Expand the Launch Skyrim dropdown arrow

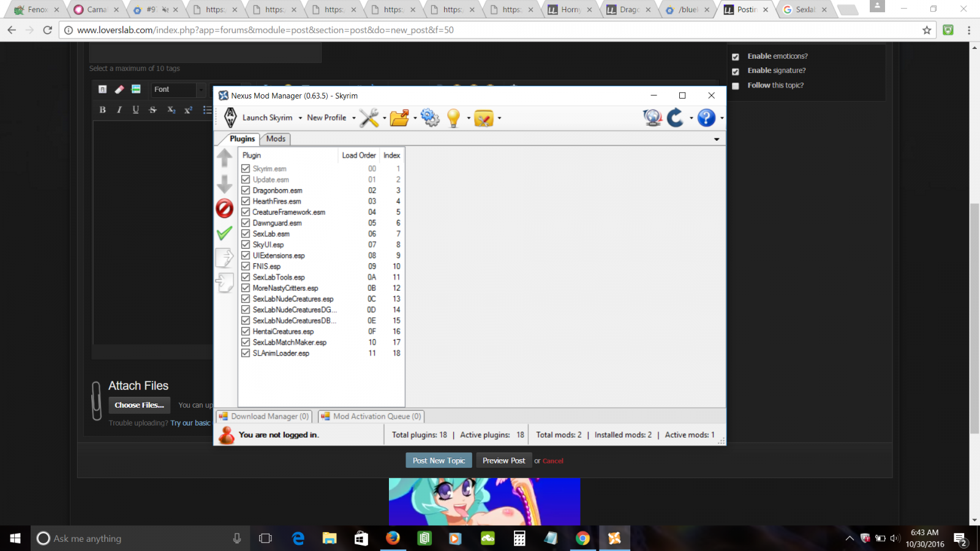[300, 118]
